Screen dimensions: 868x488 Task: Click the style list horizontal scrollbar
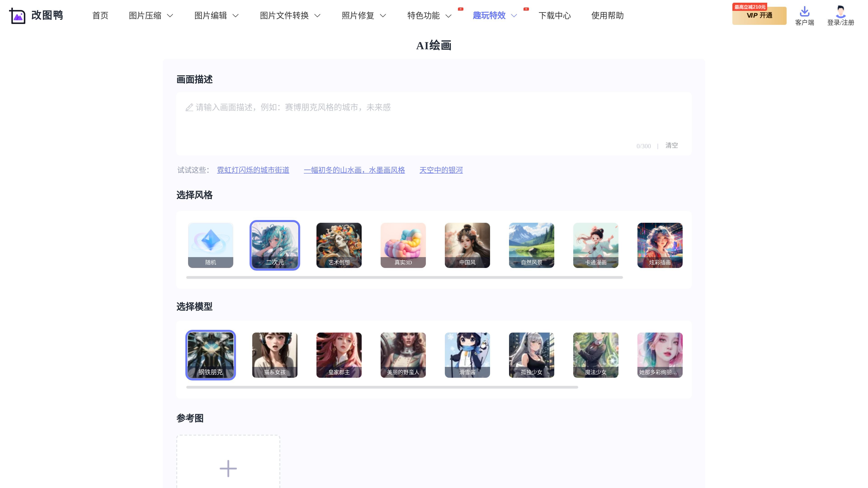point(404,277)
